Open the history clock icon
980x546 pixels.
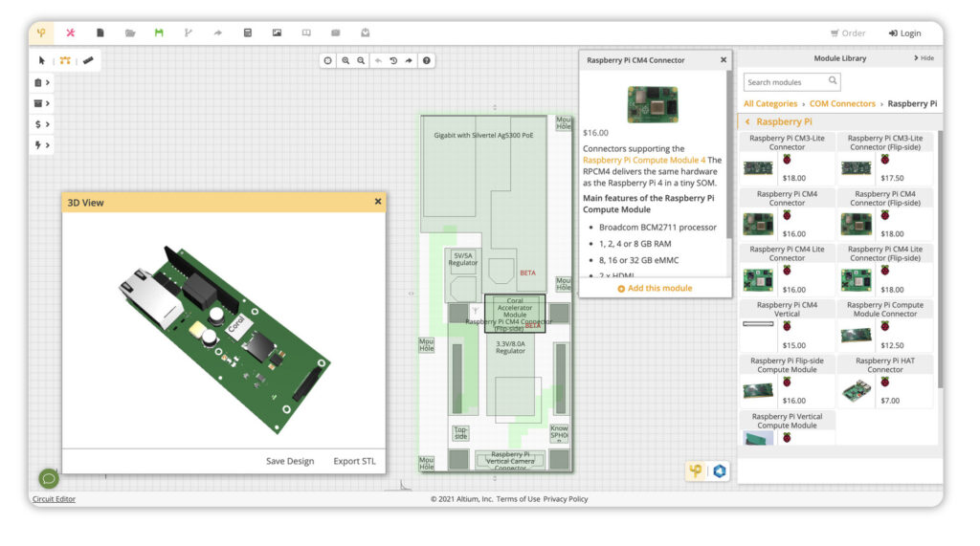393,60
